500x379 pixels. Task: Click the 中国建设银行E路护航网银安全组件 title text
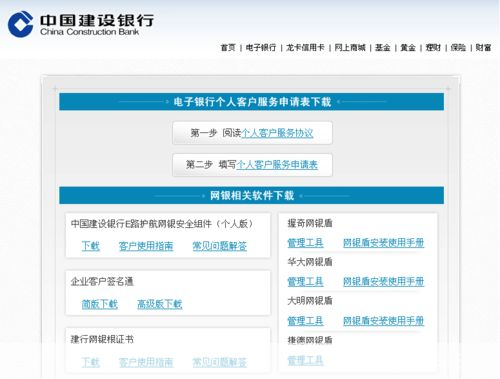162,223
